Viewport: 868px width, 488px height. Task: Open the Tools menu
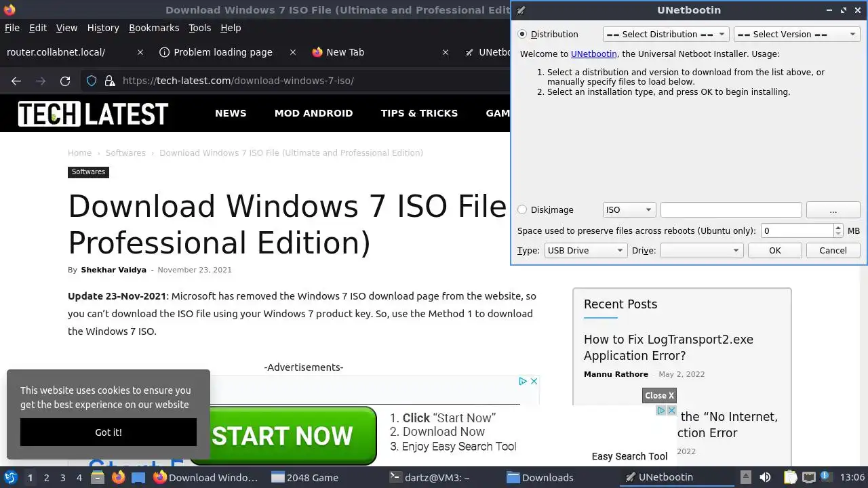point(200,28)
